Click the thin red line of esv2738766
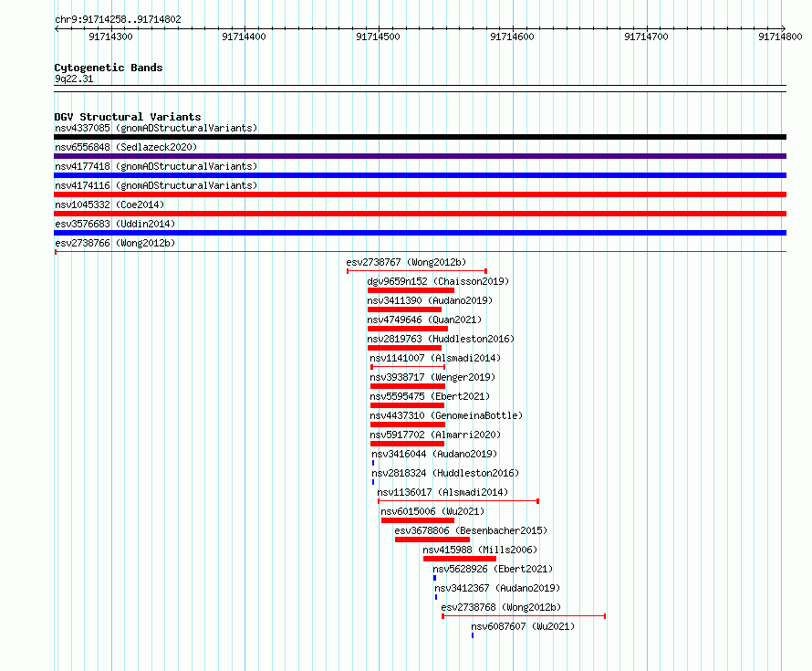This screenshot has width=812, height=671. pos(420,252)
